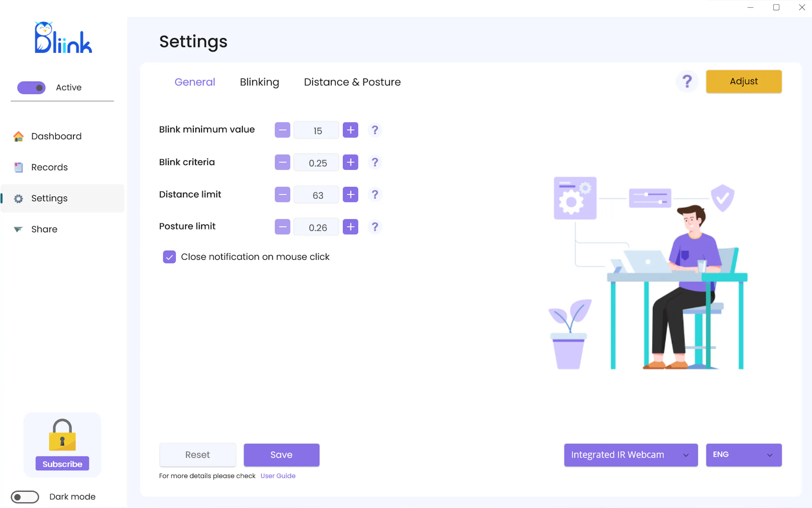This screenshot has height=508, width=812.
Task: Click the Share paper plane icon
Action: 19,229
